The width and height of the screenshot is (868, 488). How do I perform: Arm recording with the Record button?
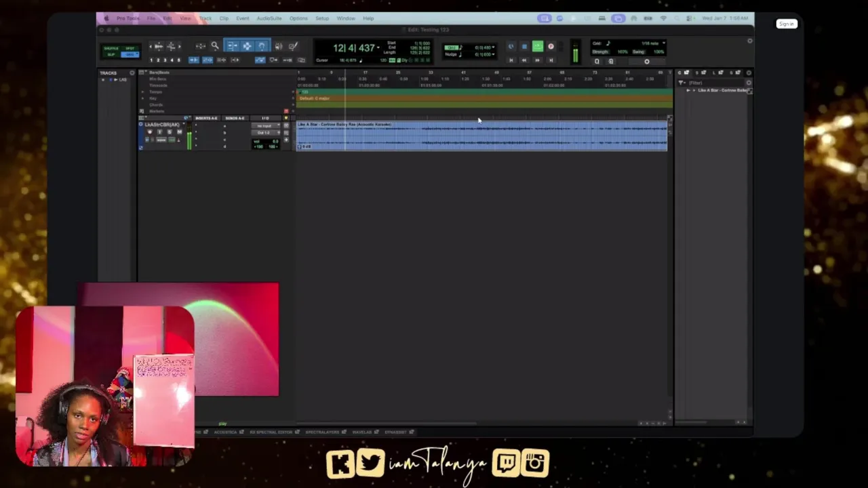coord(551,46)
